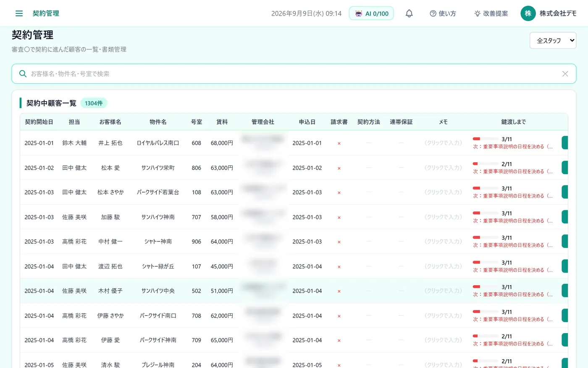The width and height of the screenshot is (588, 368).
Task: Click the 3/11 progress bar for 井上 拓也
Action: 486,139
